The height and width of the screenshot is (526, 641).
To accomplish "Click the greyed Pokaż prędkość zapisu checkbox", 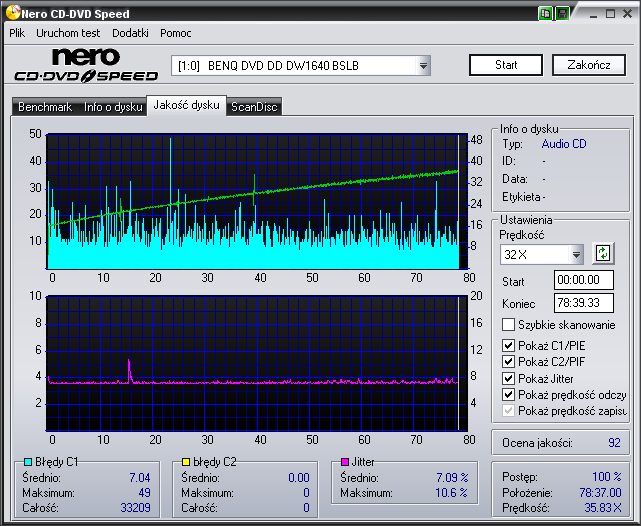I will (x=508, y=411).
